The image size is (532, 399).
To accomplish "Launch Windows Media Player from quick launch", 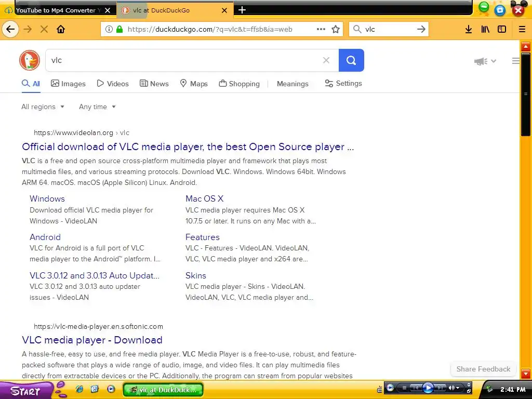I will click(x=111, y=389).
